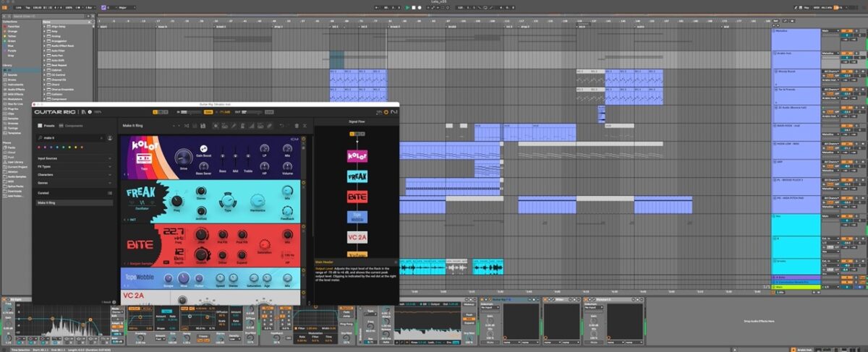Click the Guitar Rig preset search field
Screen dimensions: 868x352
coord(69,137)
